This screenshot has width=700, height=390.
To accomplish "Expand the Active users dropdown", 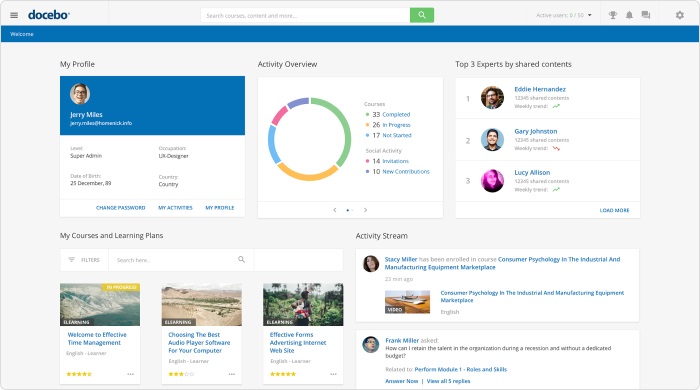I will 564,15.
